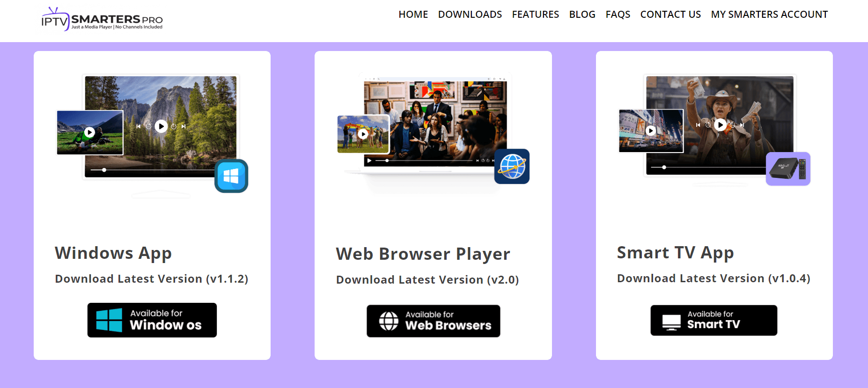
Task: Go to the Features page
Action: click(535, 15)
